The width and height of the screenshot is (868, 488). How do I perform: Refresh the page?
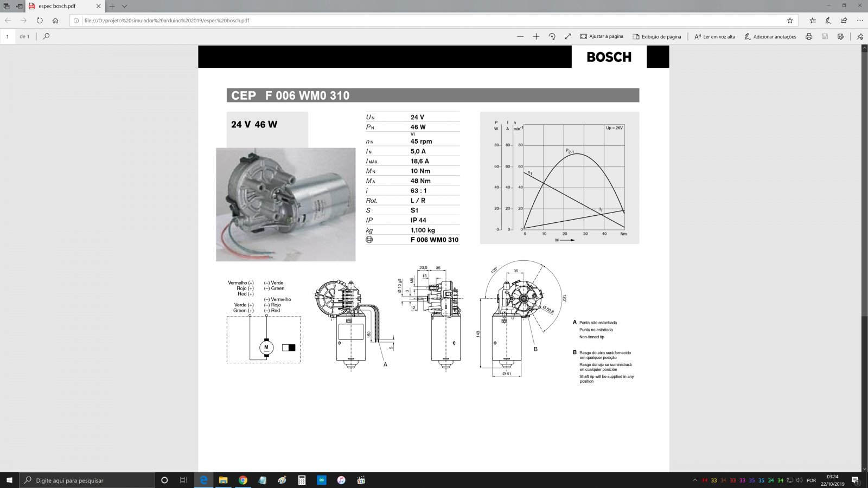[40, 21]
